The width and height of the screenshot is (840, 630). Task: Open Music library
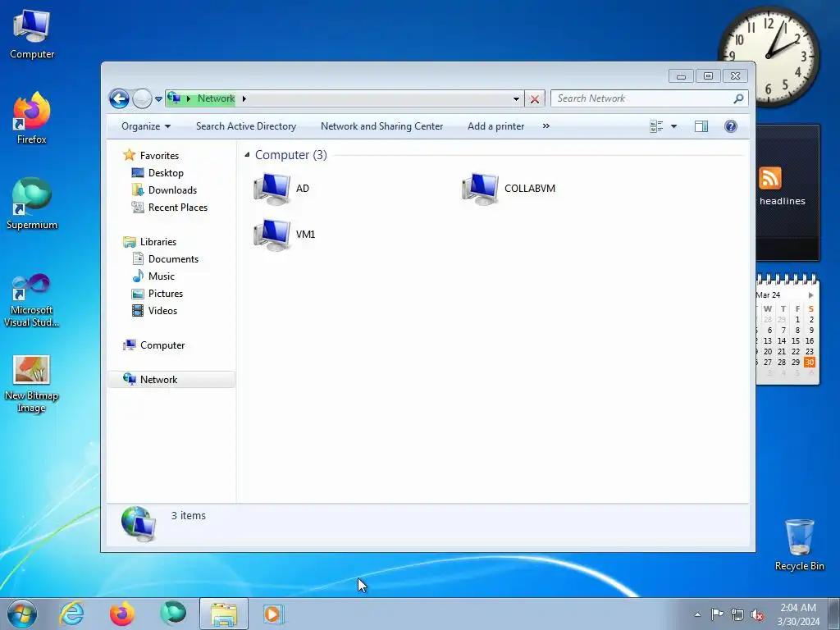[x=162, y=276]
